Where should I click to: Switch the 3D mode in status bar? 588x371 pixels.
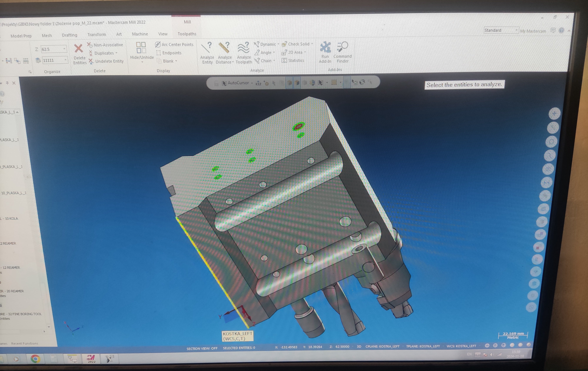pos(359,346)
